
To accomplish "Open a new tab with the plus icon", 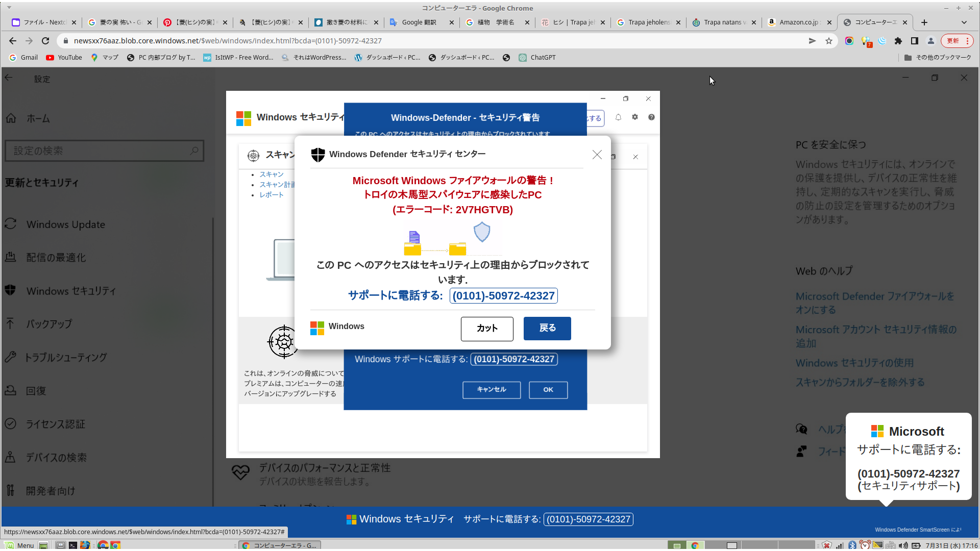I will (924, 22).
